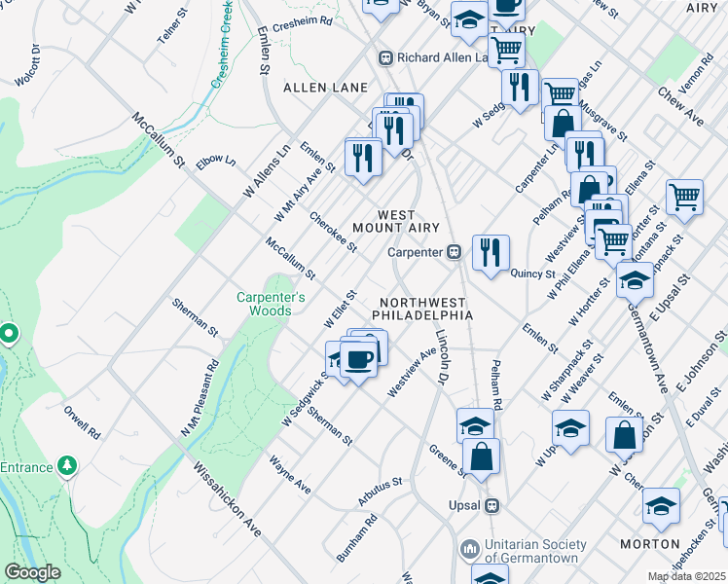Click the Arbutus St label
The width and height of the screenshot is (728, 584).
(381, 492)
